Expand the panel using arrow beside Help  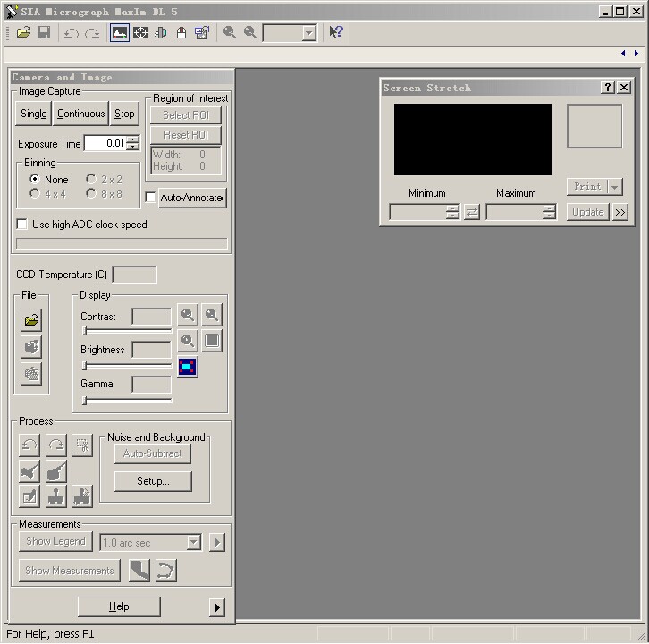[x=216, y=607]
